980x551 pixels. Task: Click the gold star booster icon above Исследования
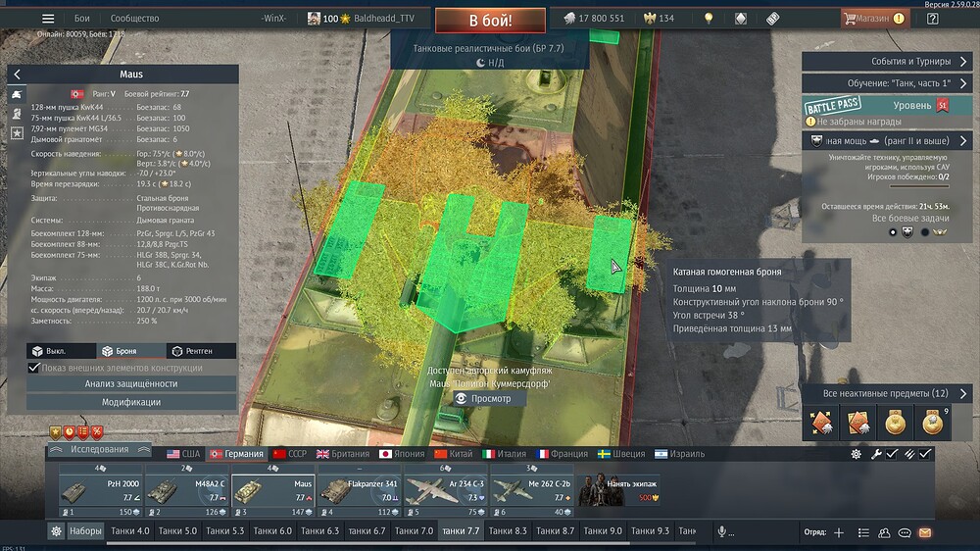[x=56, y=432]
